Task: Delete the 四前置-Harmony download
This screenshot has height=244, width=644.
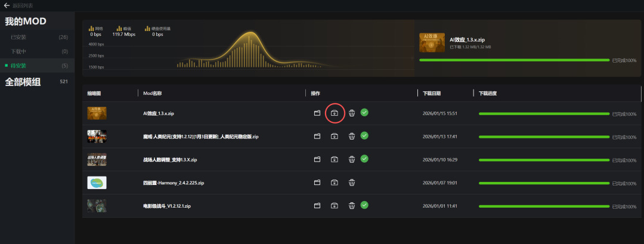Action: tap(352, 183)
